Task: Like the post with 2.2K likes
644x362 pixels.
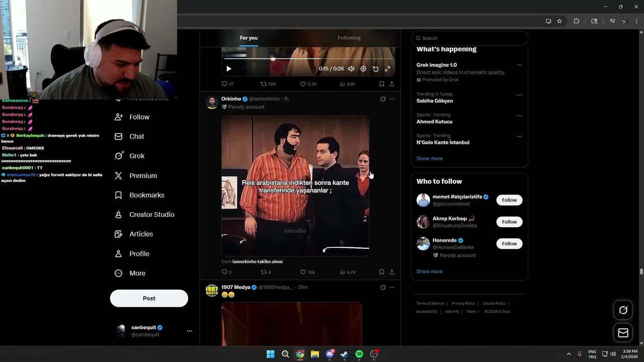Action: click(x=308, y=84)
